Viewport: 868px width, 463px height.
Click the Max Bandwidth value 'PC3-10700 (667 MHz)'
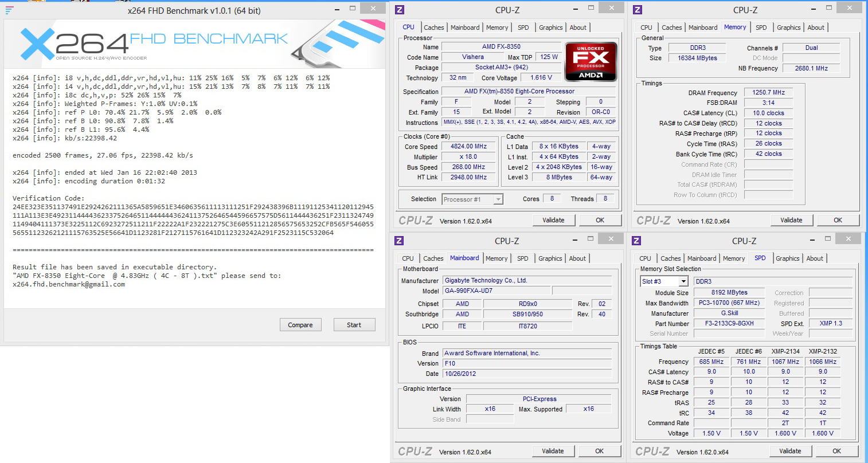pyautogui.click(x=730, y=303)
